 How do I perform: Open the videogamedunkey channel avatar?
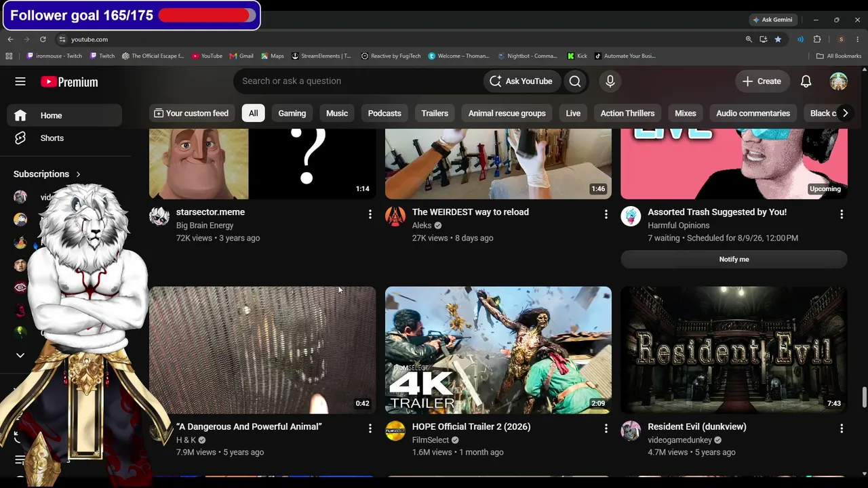(631, 431)
